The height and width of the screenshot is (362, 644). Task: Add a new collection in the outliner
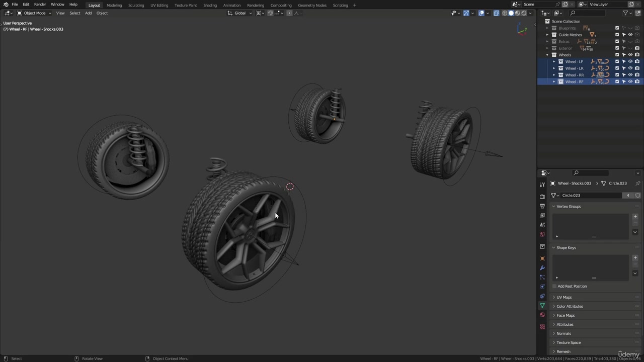click(637, 13)
